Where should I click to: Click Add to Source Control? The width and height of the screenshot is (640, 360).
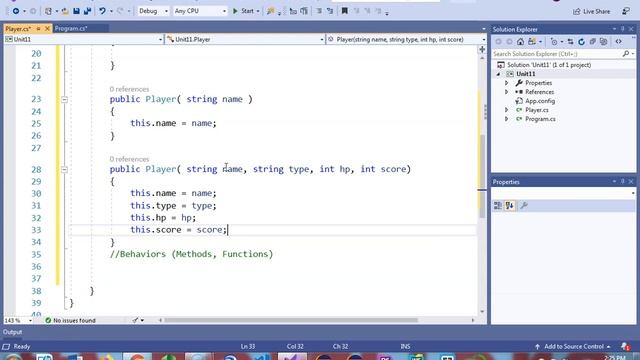click(x=574, y=347)
